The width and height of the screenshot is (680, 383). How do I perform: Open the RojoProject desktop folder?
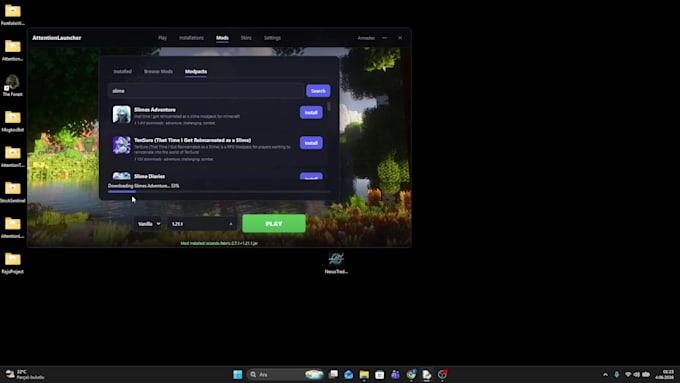(13, 263)
